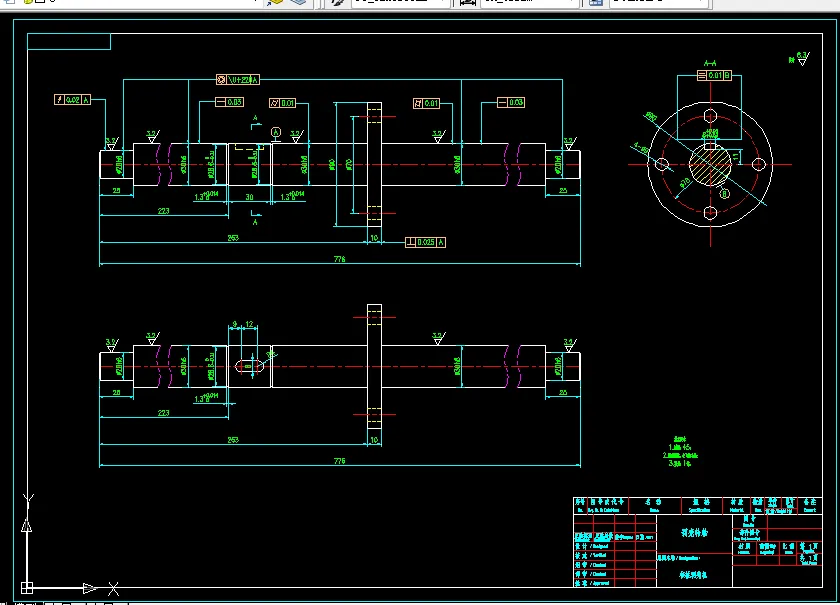Click the text style brush icon

(x=338, y=2)
